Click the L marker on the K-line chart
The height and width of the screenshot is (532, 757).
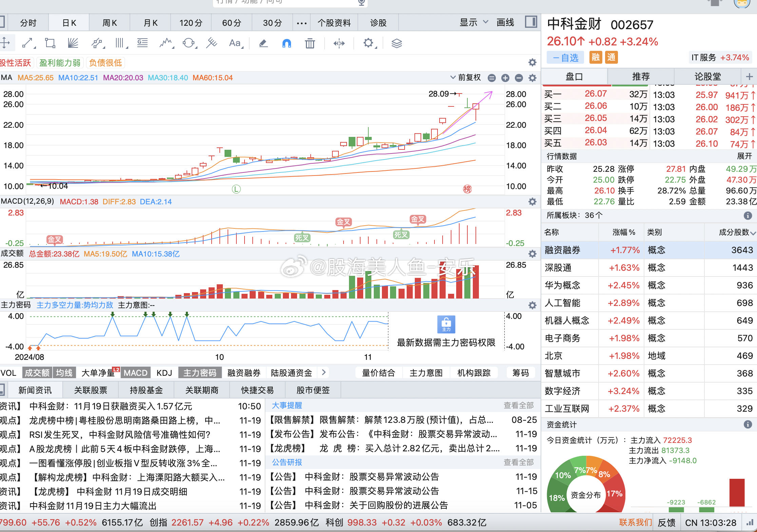point(236,189)
